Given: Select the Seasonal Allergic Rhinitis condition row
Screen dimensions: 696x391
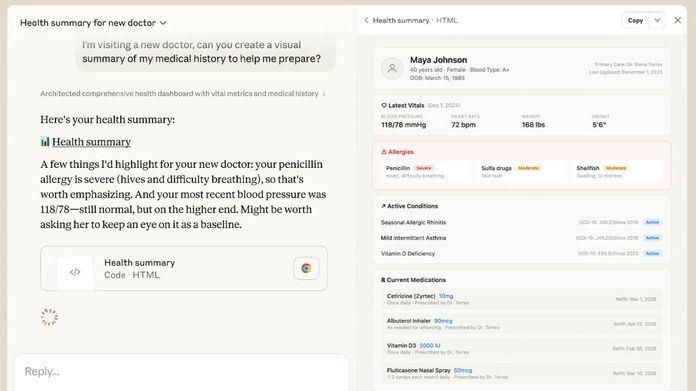Looking at the screenshot, I should point(522,222).
